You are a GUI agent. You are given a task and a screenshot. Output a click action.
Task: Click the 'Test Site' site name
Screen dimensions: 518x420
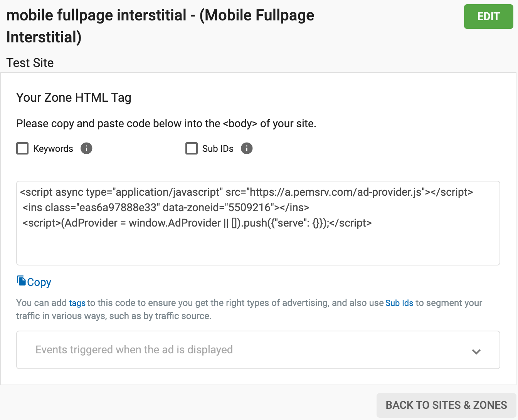pyautogui.click(x=30, y=63)
